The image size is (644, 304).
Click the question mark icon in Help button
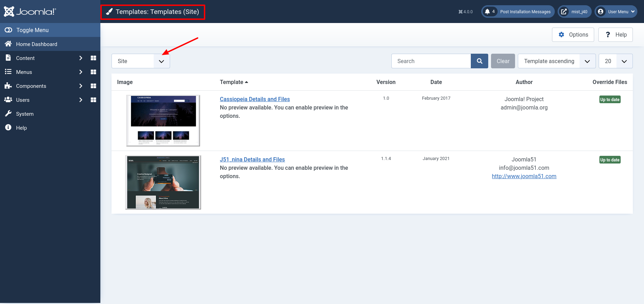click(608, 35)
